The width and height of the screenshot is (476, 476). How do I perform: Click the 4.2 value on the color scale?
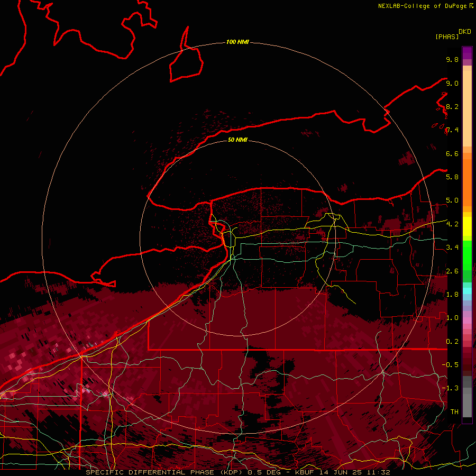point(452,224)
